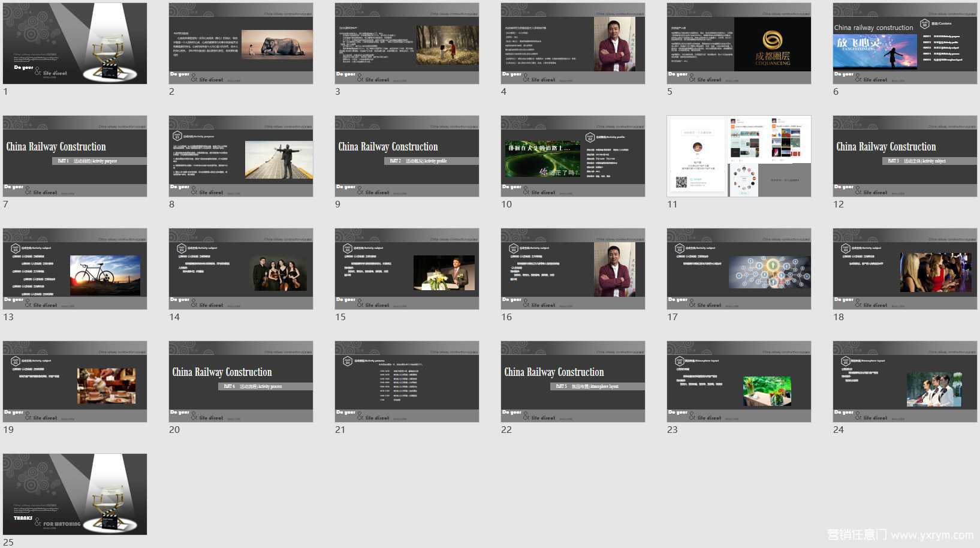Select slide 20 Part 4 section title
Screen dimensions: 980x548
pos(241,381)
